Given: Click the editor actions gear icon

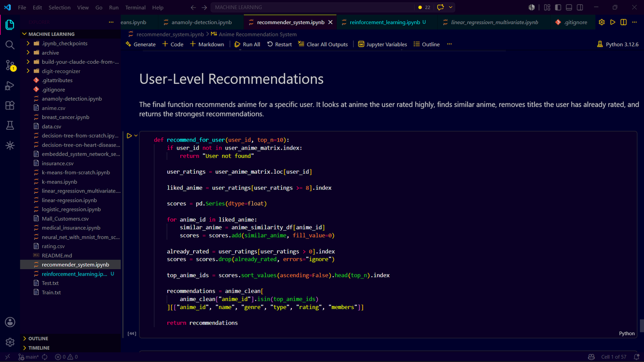Looking at the screenshot, I should tap(602, 23).
